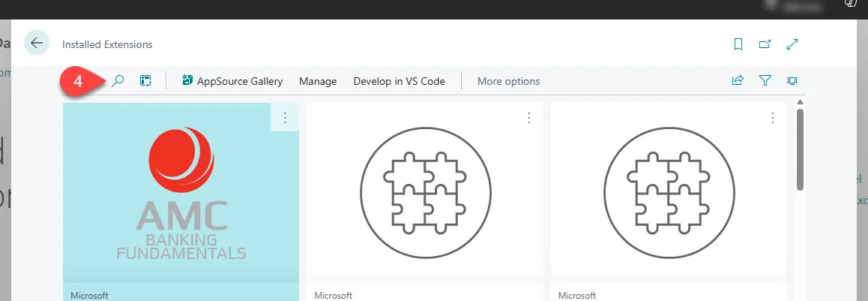
Task: Bookmark the Installed Extensions page
Action: tap(738, 44)
